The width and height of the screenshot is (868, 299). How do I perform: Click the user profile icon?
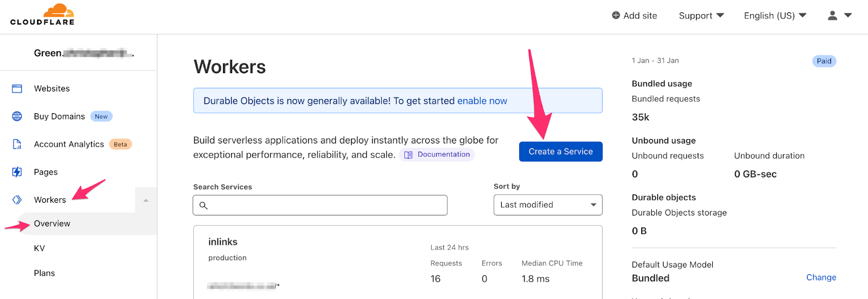(x=832, y=16)
